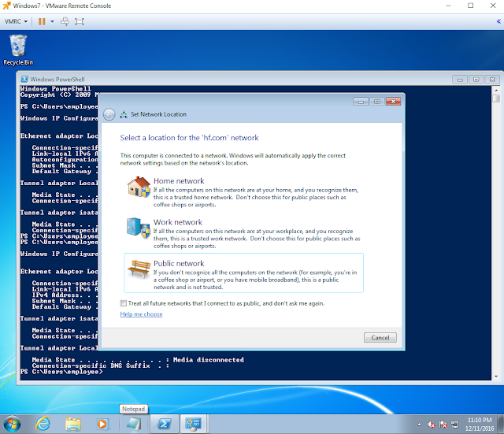Screen dimensions: 504x434
Task: Click the Work network building icon
Action: [x=139, y=228]
